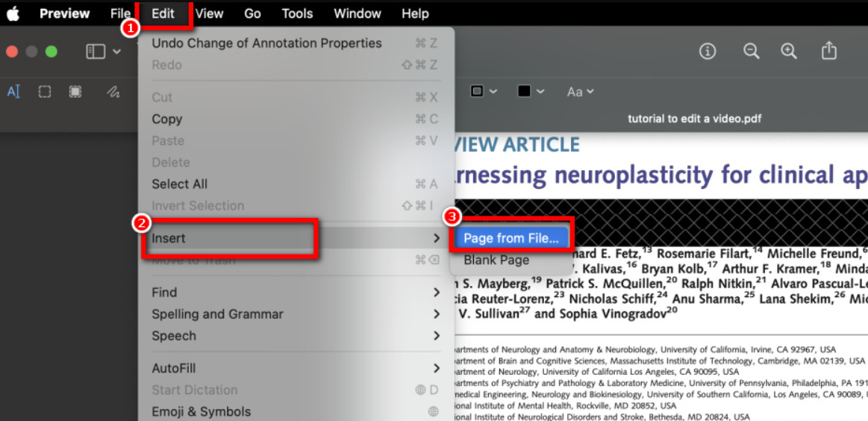The image size is (868, 421).
Task: Expand the sidebar view options chevron
Action: pos(117,52)
